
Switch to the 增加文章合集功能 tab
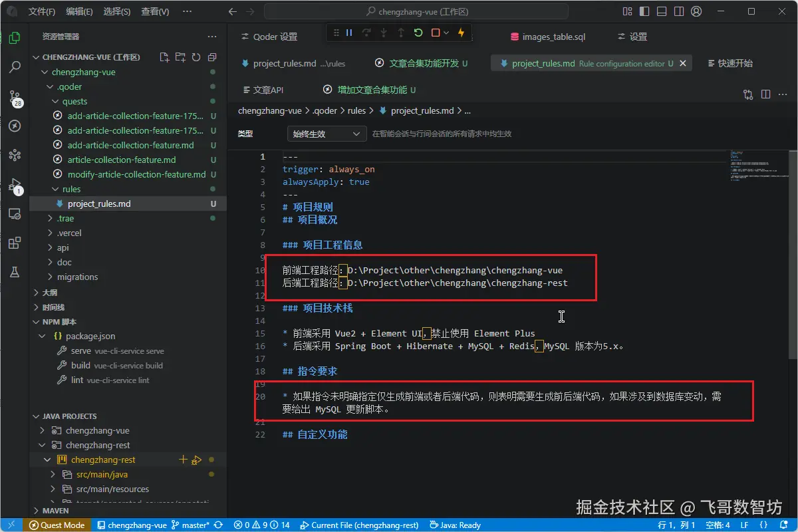369,90
